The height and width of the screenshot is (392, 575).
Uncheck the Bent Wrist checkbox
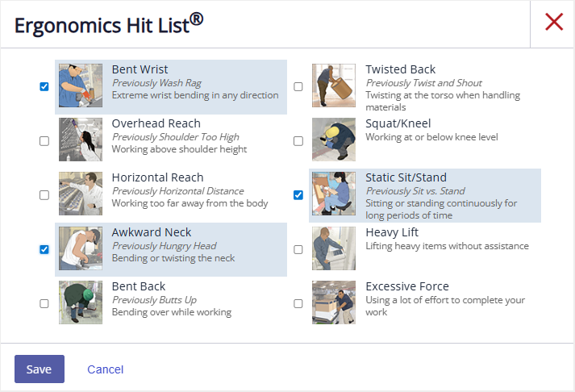pyautogui.click(x=44, y=87)
